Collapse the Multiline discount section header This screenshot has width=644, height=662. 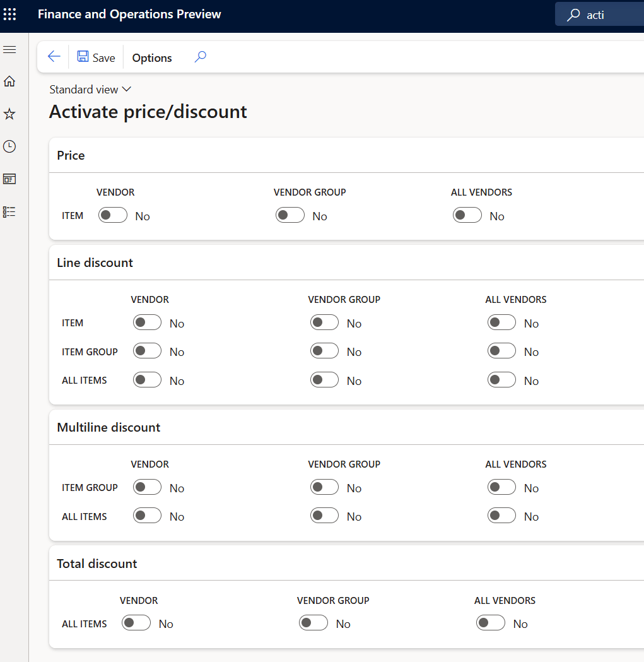pyautogui.click(x=108, y=427)
